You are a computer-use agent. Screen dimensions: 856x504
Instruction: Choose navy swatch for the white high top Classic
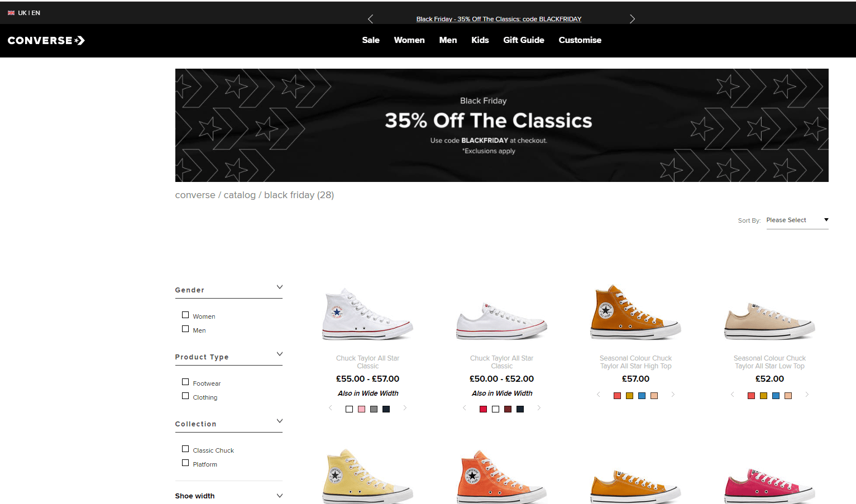point(386,409)
